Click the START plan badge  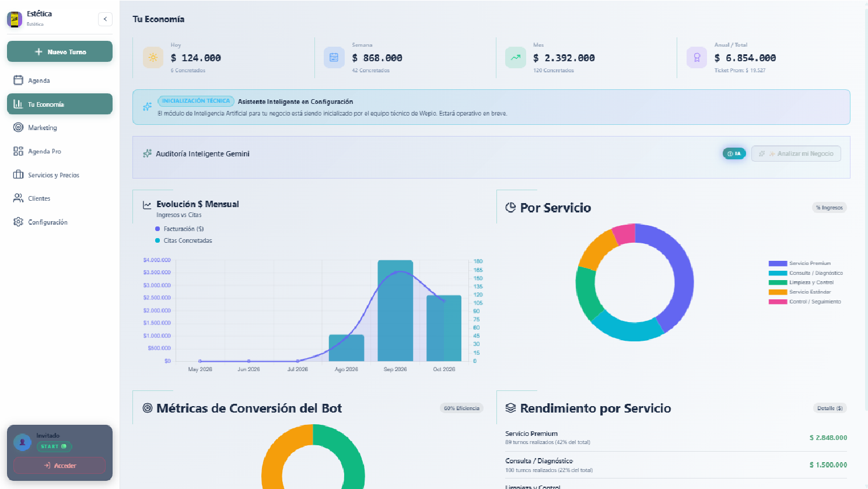[x=54, y=446]
